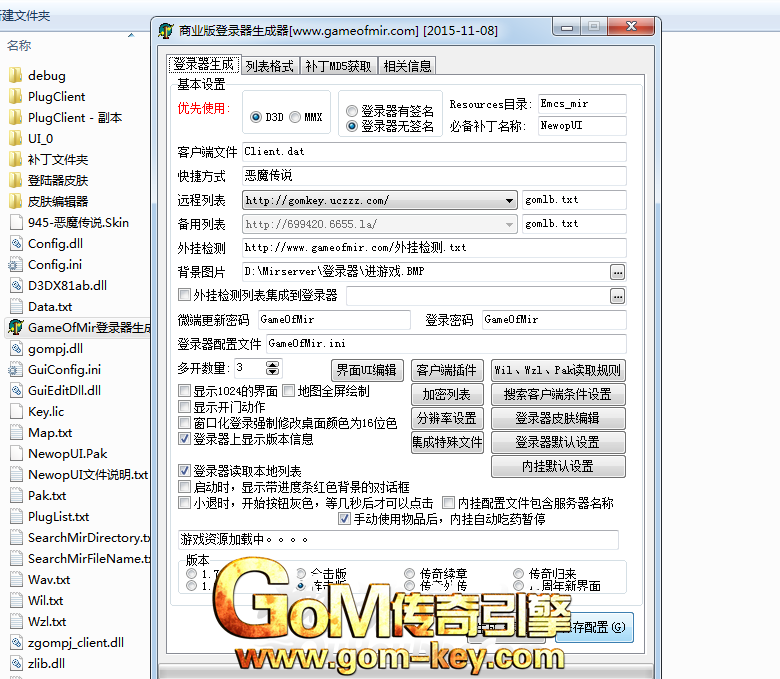Select the Key.lic file icon

(16, 411)
